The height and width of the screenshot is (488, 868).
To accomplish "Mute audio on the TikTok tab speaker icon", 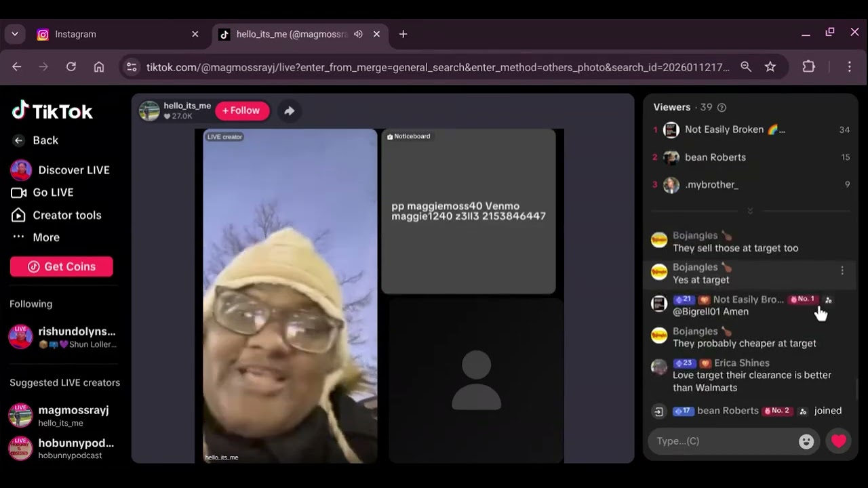I will [x=358, y=34].
